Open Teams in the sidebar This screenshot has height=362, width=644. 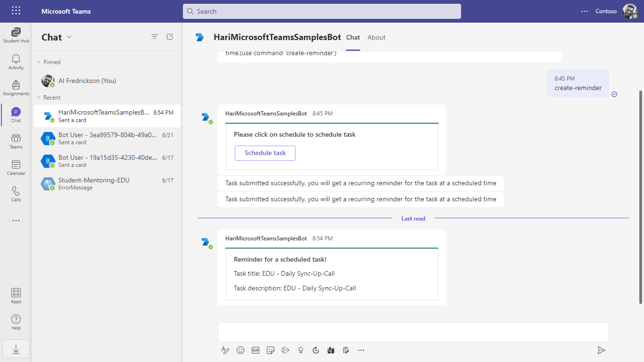point(16,141)
